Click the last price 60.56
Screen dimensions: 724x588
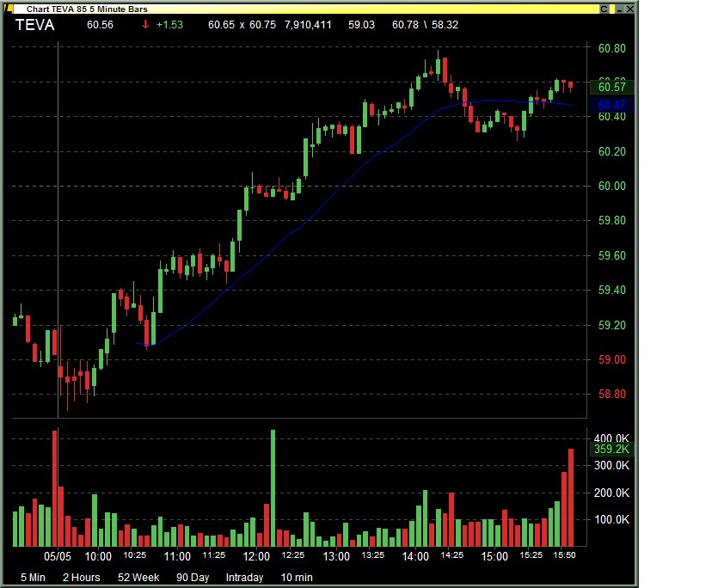[x=100, y=25]
